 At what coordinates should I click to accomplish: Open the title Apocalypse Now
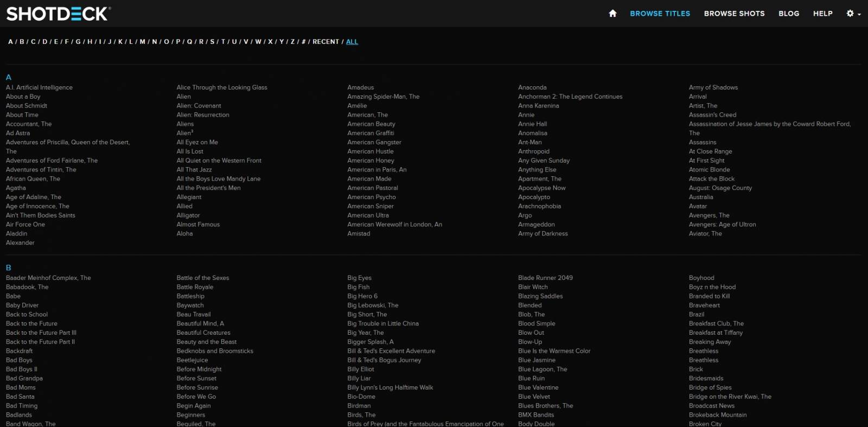point(541,188)
